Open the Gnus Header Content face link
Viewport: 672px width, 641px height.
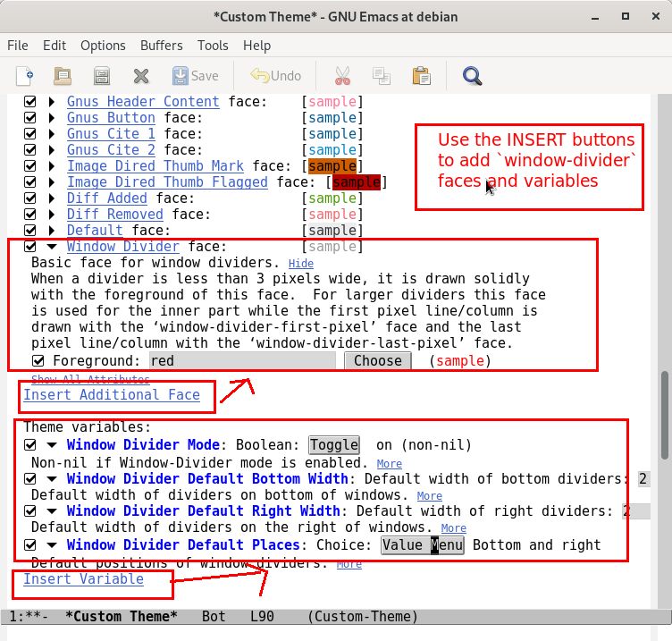click(143, 102)
